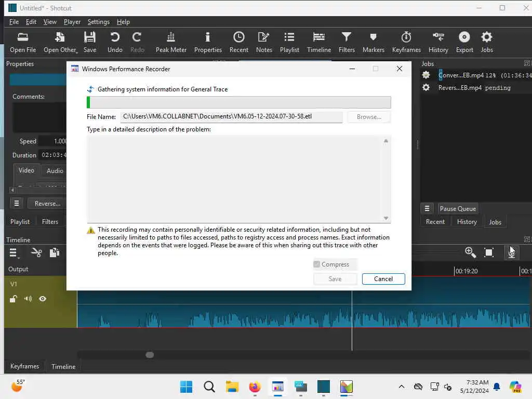Viewport: 532px width, 399px height.
Task: Open a file with Open File
Action: point(23,42)
